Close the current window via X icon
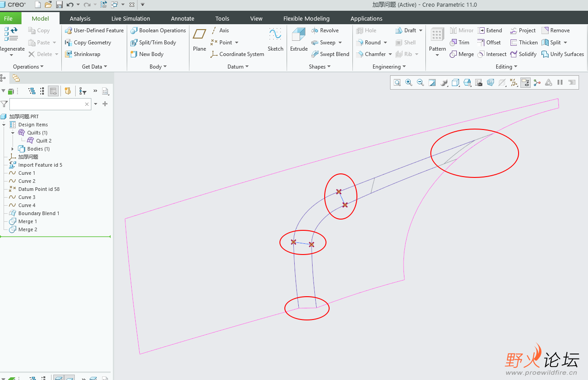588x380 pixels. click(x=132, y=4)
